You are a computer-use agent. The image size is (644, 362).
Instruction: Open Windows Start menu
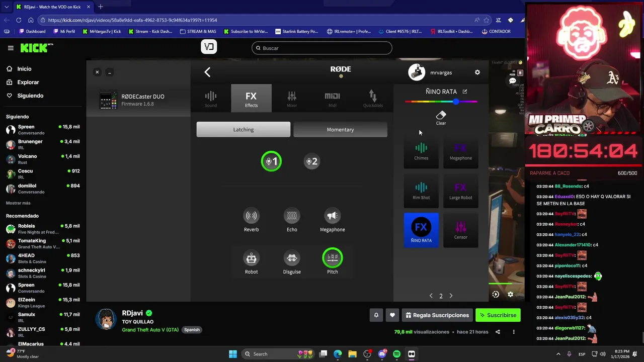tap(233, 354)
